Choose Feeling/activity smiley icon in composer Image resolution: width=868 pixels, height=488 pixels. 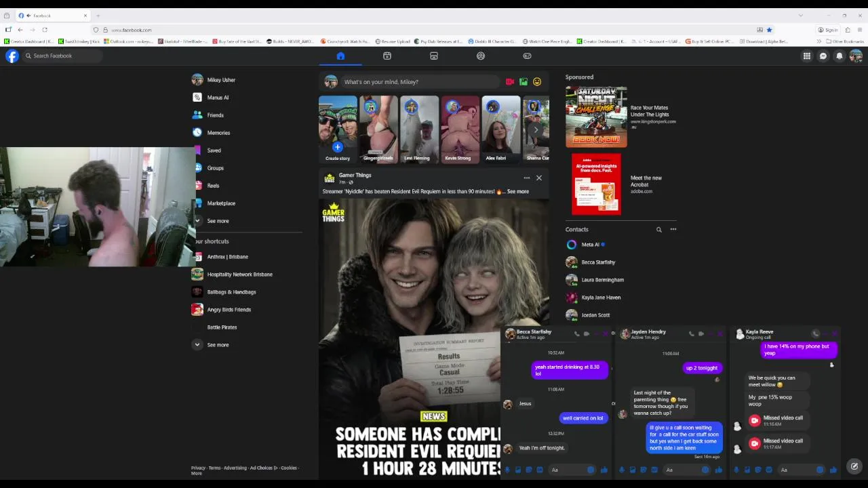537,82
